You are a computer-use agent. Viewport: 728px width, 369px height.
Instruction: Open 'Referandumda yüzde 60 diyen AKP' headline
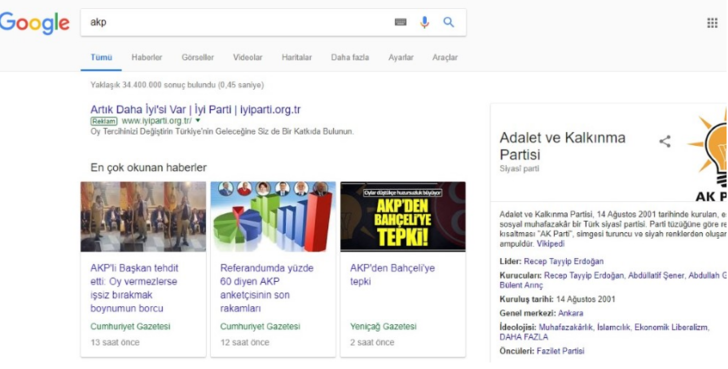click(266, 288)
